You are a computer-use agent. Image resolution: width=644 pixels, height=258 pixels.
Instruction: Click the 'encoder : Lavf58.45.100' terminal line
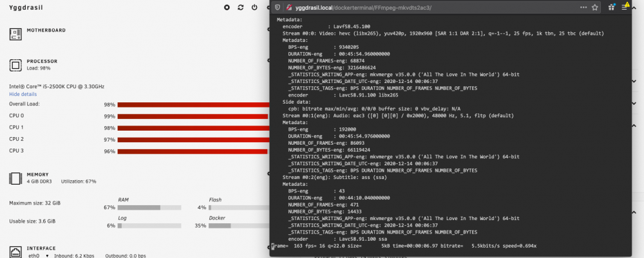pos(326,26)
